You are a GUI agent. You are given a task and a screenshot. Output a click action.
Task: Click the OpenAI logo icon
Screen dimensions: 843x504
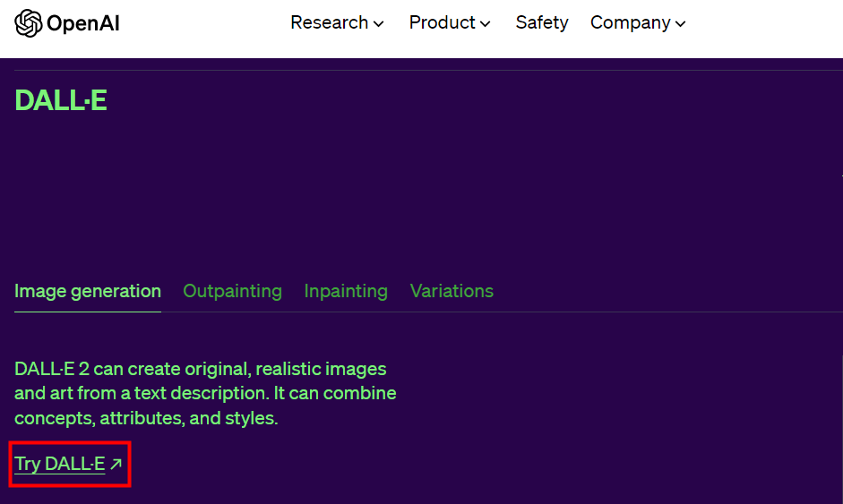(28, 23)
